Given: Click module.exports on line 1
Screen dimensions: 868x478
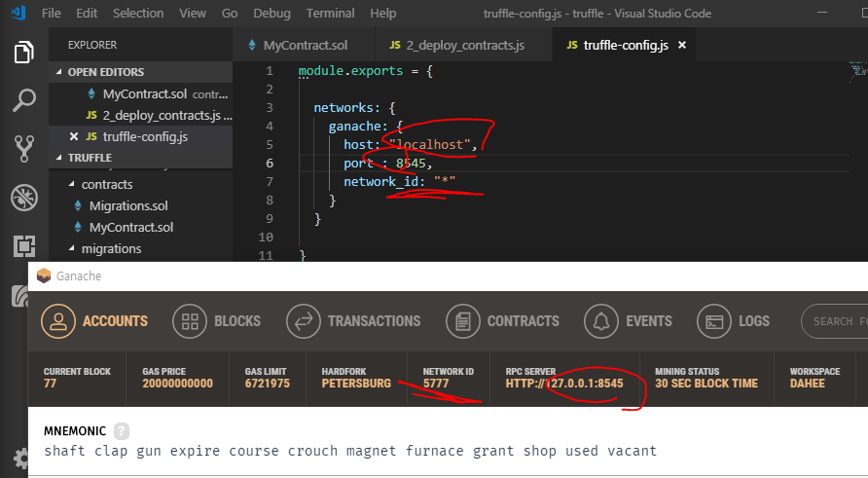Looking at the screenshot, I should click(x=351, y=71).
